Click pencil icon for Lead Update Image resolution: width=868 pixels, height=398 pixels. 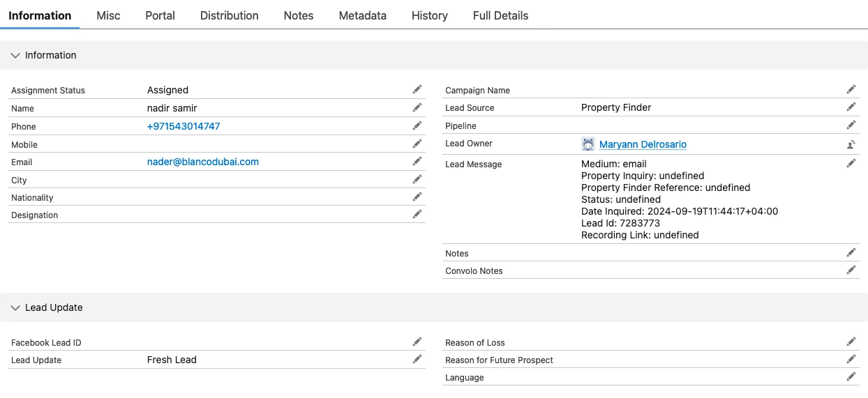[x=417, y=359]
